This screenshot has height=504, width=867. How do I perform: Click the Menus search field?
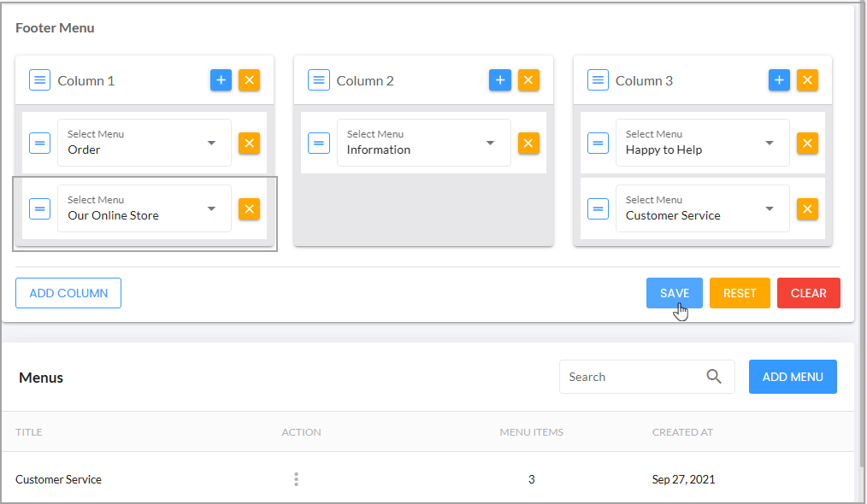point(647,377)
